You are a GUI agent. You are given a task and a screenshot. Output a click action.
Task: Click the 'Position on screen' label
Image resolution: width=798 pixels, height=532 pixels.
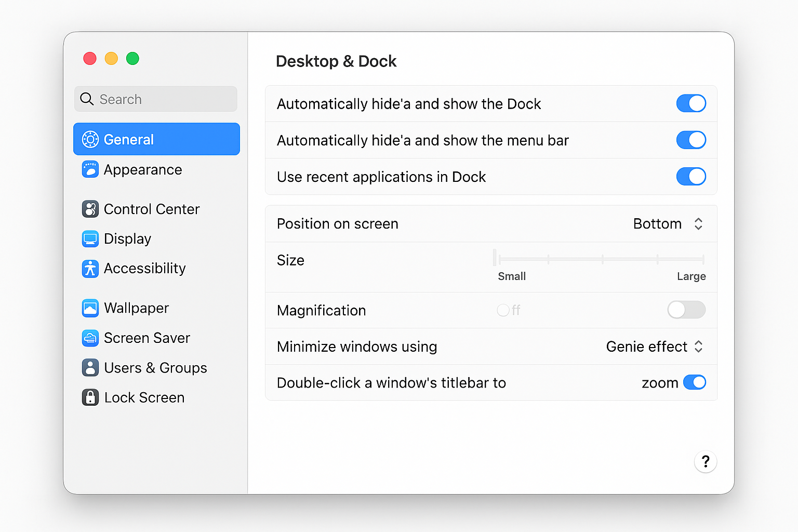point(338,224)
